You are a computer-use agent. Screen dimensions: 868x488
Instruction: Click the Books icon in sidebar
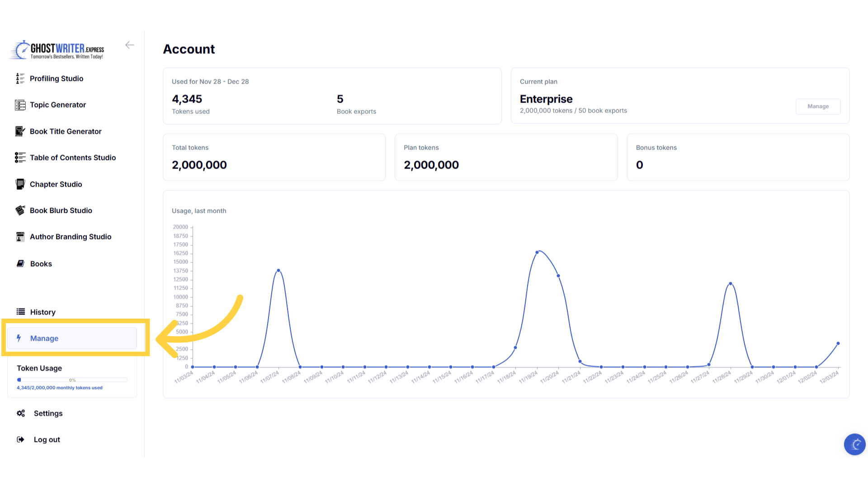click(x=20, y=263)
